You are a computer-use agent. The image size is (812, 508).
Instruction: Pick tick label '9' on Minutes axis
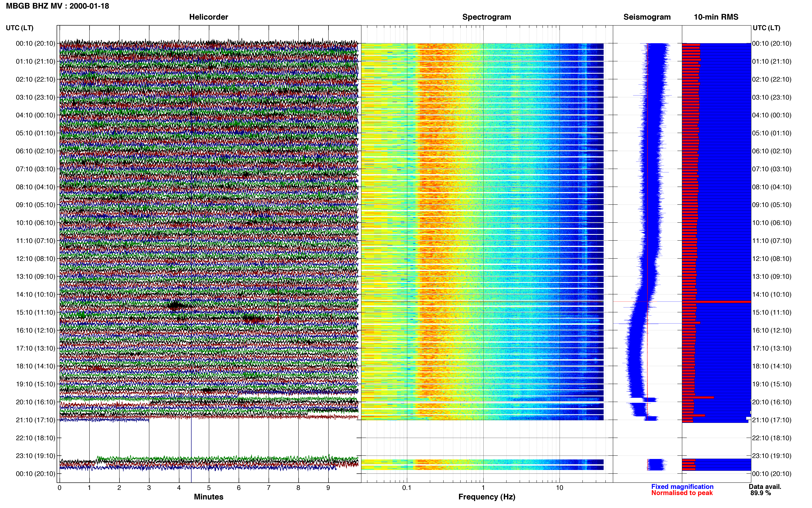pyautogui.click(x=328, y=488)
